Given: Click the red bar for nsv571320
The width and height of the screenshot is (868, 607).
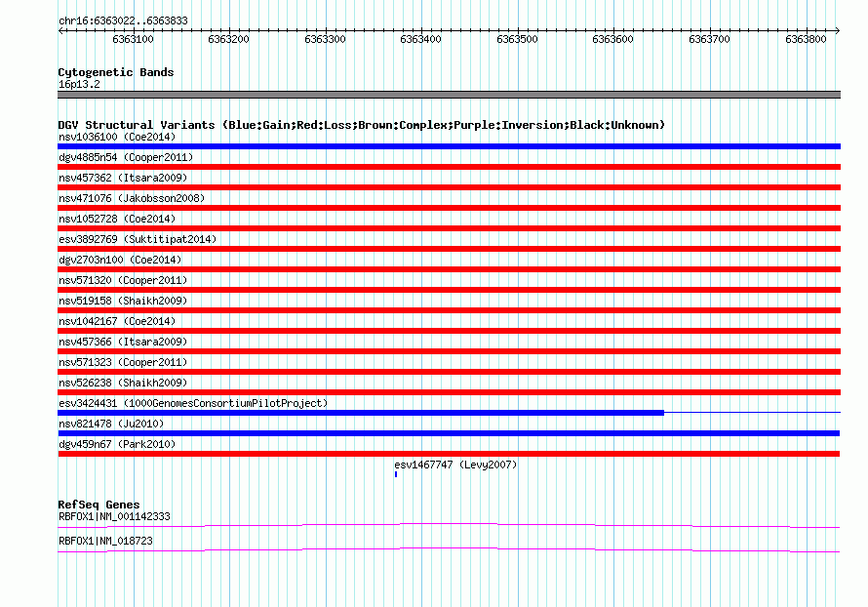Looking at the screenshot, I should pyautogui.click(x=449, y=290).
